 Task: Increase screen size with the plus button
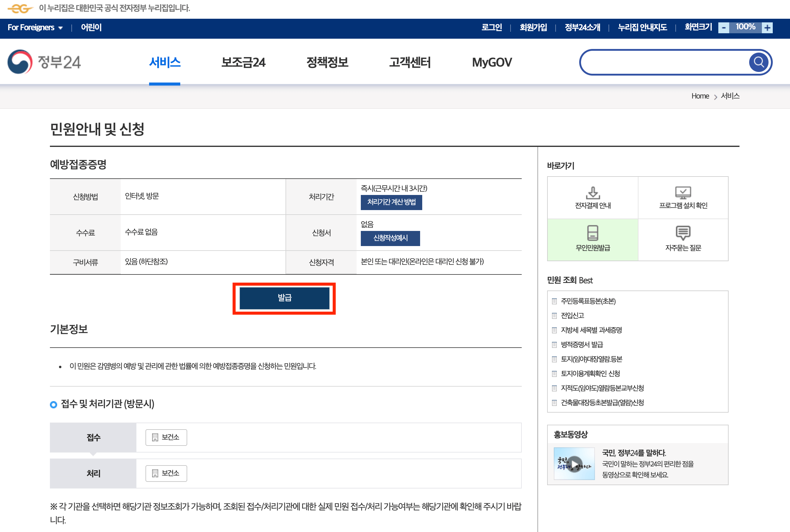point(767,28)
